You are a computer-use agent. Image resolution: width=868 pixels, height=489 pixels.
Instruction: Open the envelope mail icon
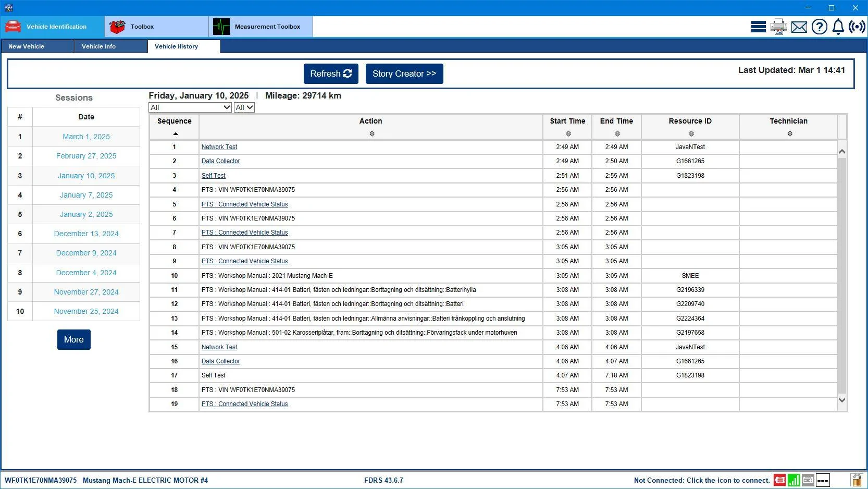pyautogui.click(x=799, y=27)
